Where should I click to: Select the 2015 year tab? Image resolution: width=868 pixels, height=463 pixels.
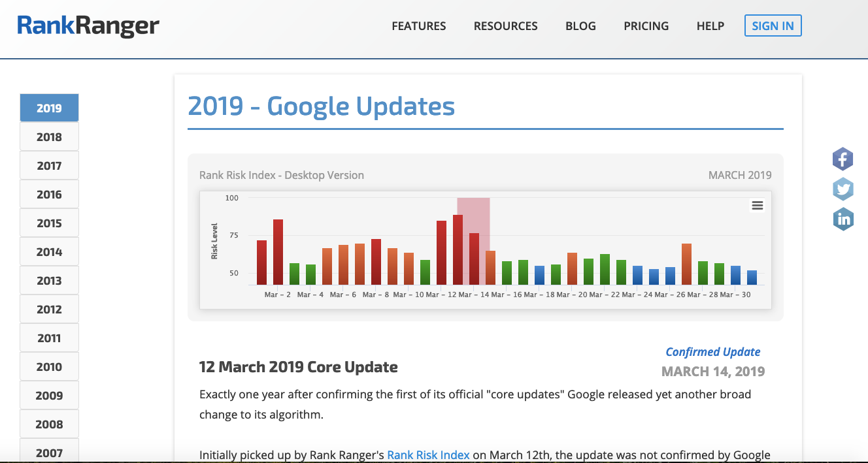[49, 223]
